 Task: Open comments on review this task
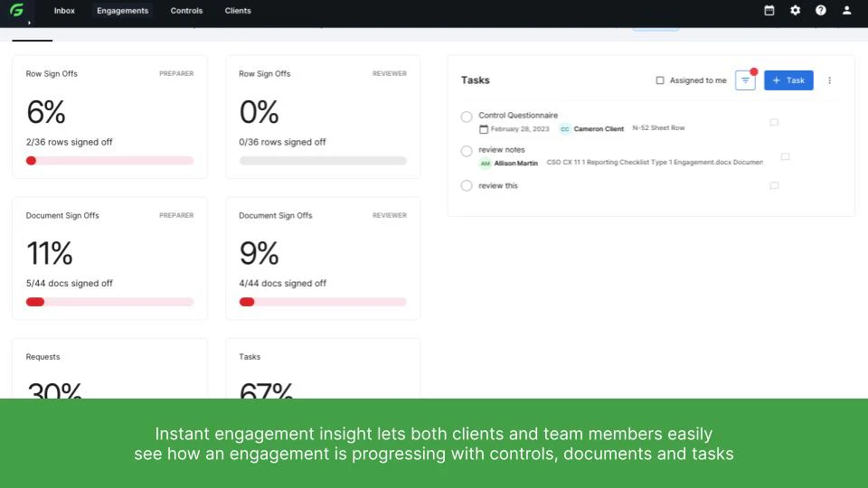[774, 186]
